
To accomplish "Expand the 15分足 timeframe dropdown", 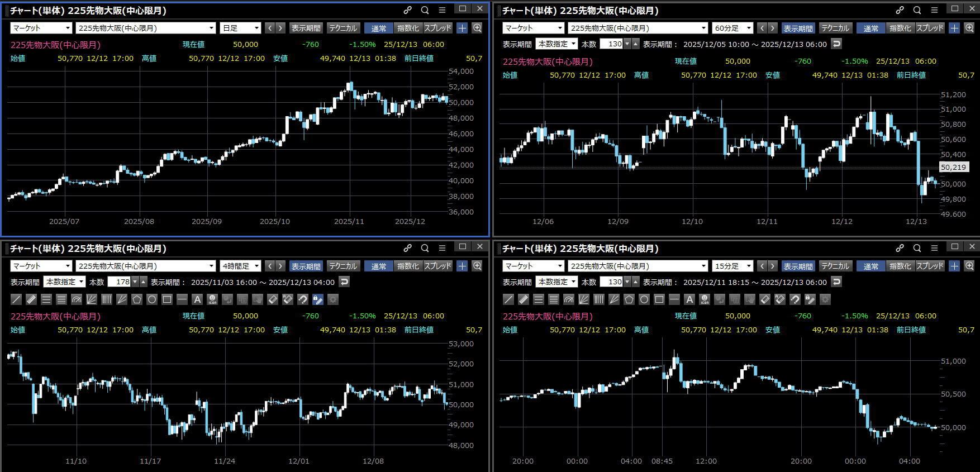I will (x=732, y=266).
